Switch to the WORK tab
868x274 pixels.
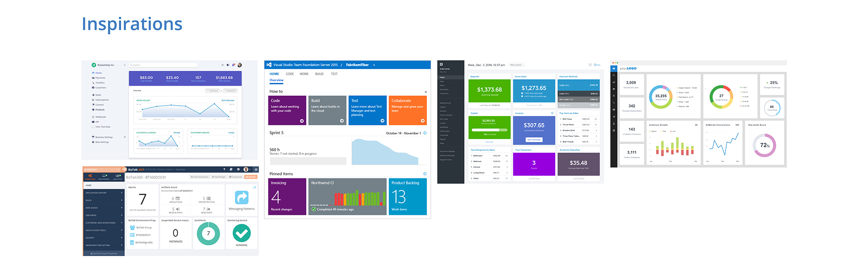pyautogui.click(x=304, y=74)
